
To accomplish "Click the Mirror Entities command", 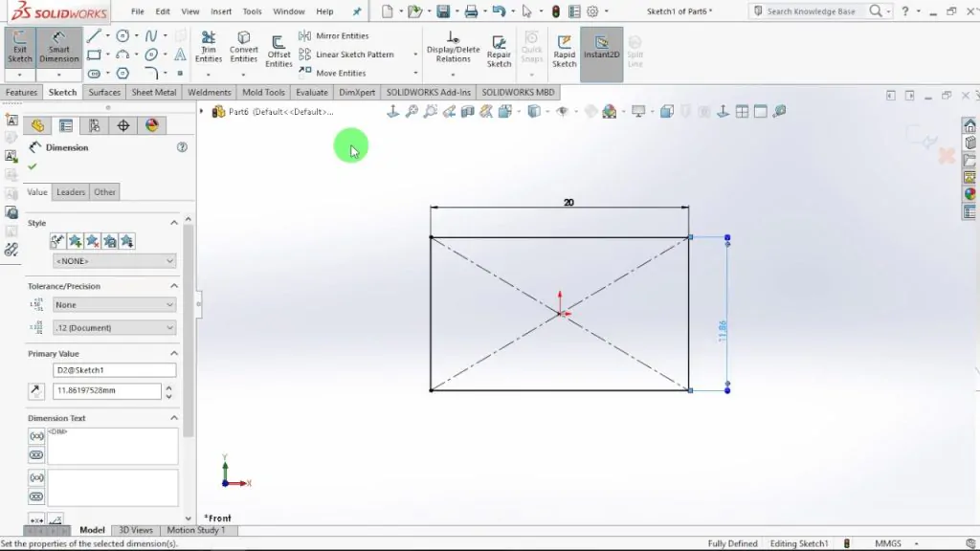I will [x=334, y=35].
